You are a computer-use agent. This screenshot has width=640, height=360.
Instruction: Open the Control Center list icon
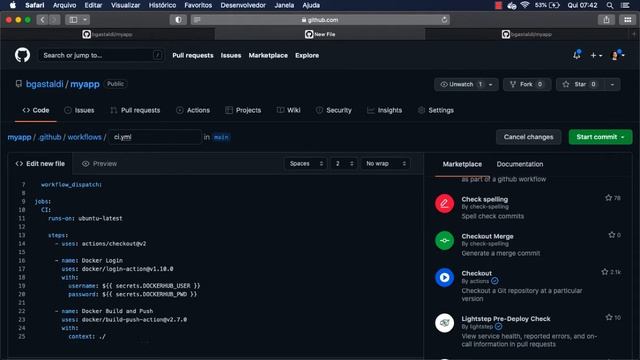625,5
